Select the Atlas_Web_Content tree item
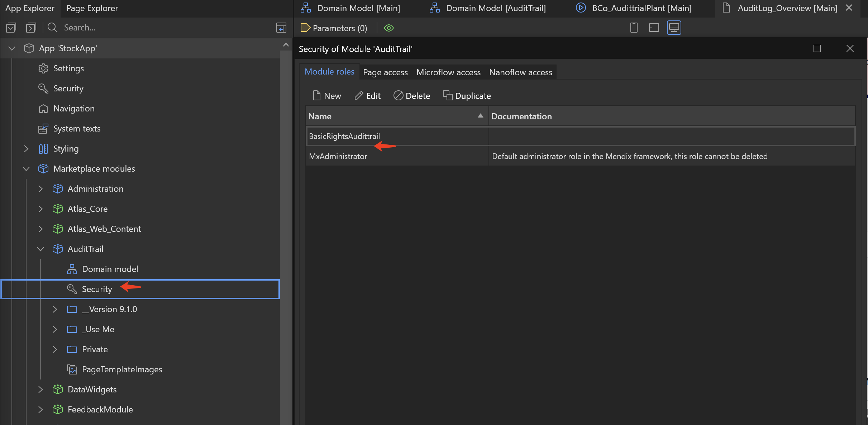The image size is (868, 425). pyautogui.click(x=104, y=229)
